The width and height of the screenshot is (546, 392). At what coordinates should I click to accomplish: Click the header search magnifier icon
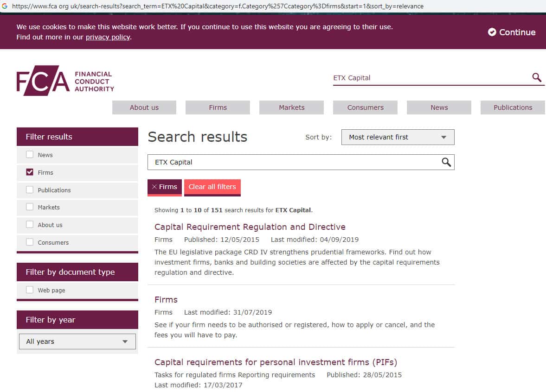click(537, 77)
